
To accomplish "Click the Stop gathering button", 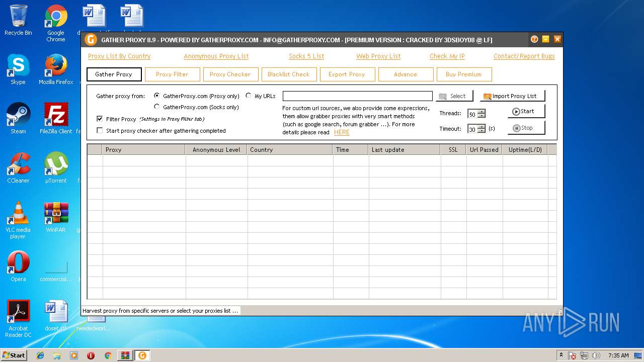I will click(526, 128).
